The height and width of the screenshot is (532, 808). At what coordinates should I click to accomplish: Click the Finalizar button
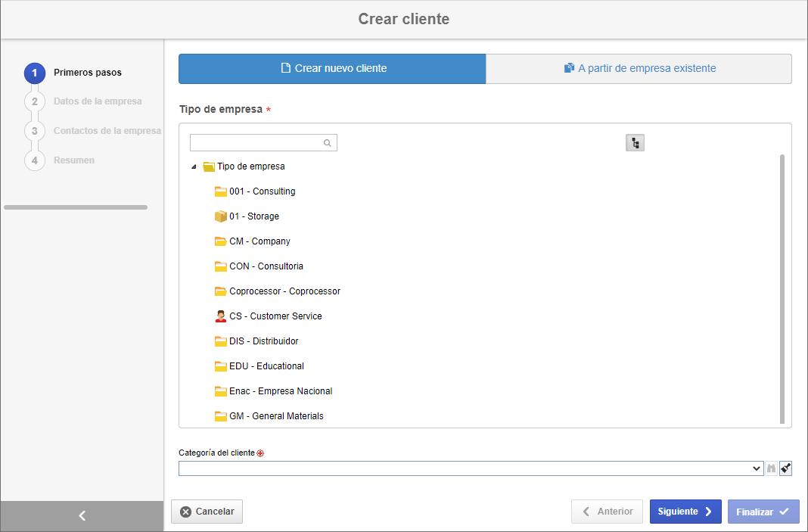pos(763,512)
